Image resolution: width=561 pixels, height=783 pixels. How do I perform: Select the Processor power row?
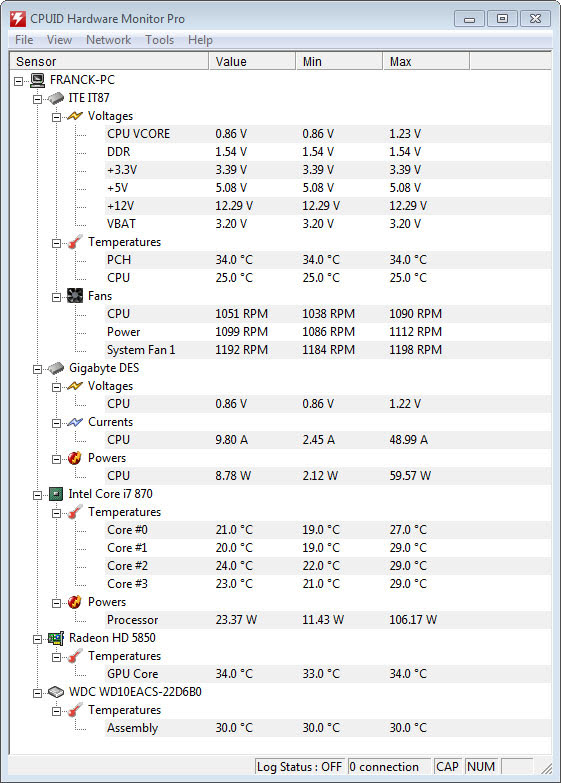(328, 620)
